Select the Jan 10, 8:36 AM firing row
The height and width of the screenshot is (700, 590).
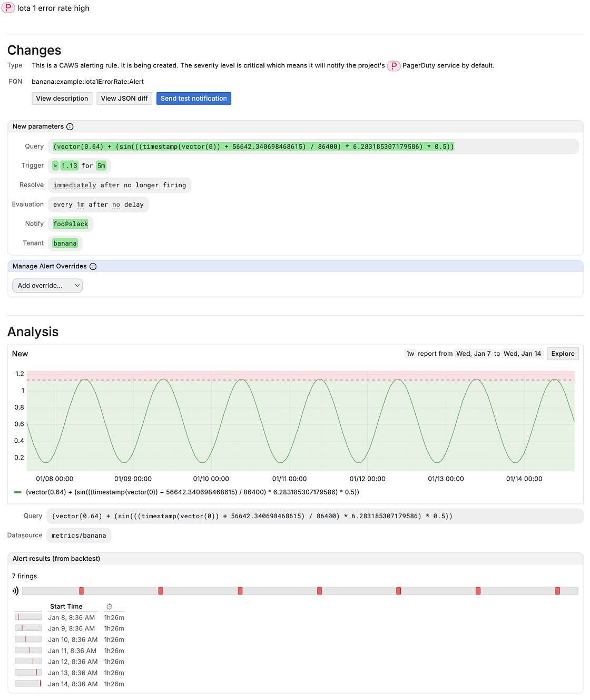pyautogui.click(x=73, y=640)
